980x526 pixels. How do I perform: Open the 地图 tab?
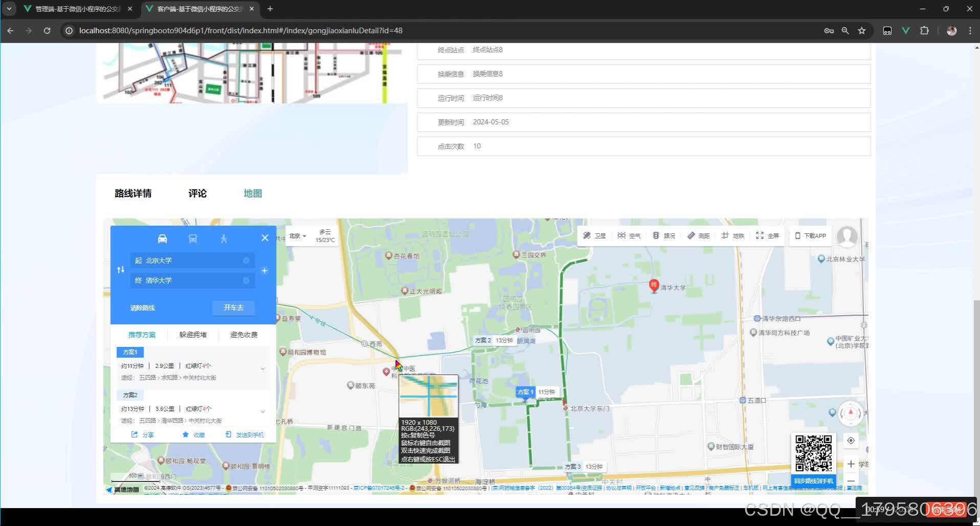point(253,193)
